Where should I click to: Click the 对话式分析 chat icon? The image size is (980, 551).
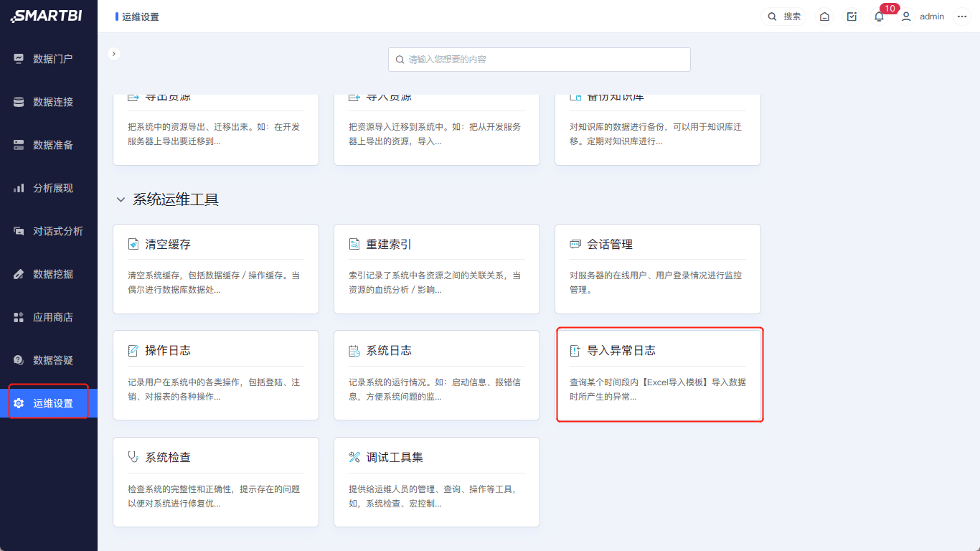click(x=19, y=231)
